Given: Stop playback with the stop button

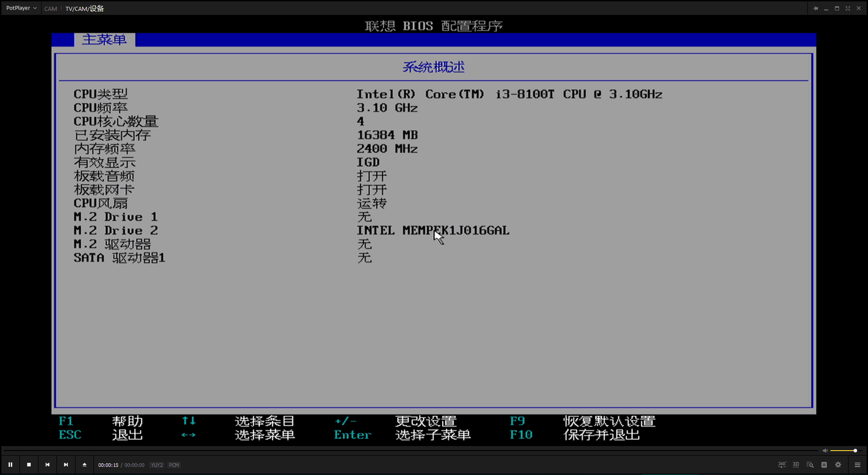Looking at the screenshot, I should tap(29, 465).
